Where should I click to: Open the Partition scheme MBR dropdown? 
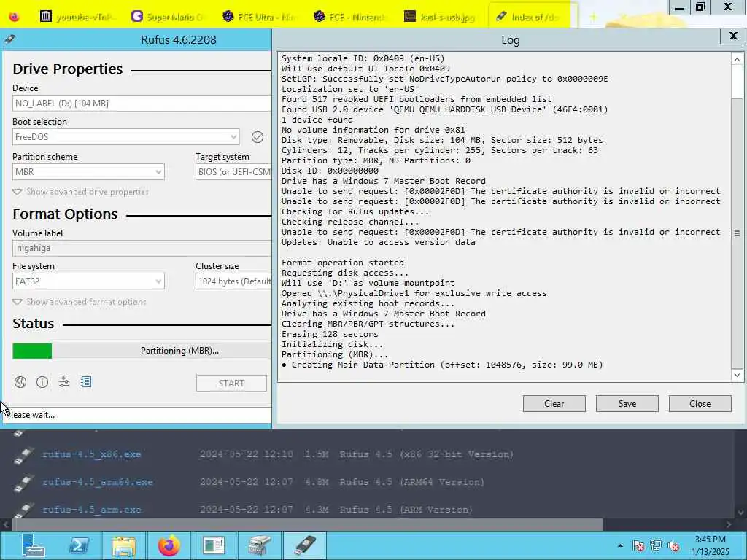point(88,172)
